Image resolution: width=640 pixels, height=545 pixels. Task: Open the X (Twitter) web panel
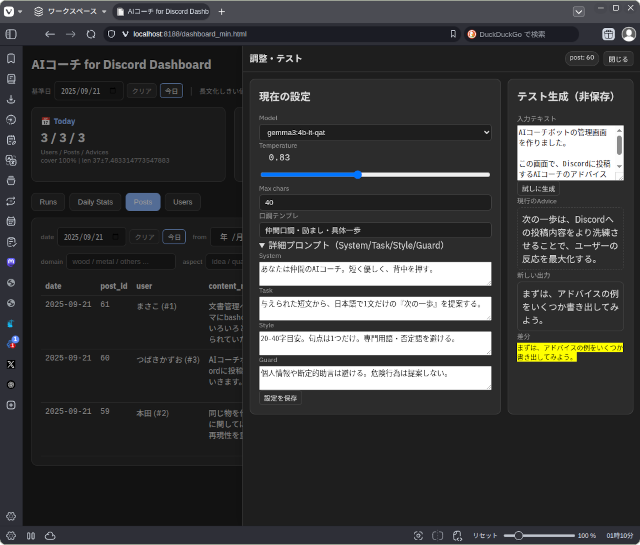[11, 364]
